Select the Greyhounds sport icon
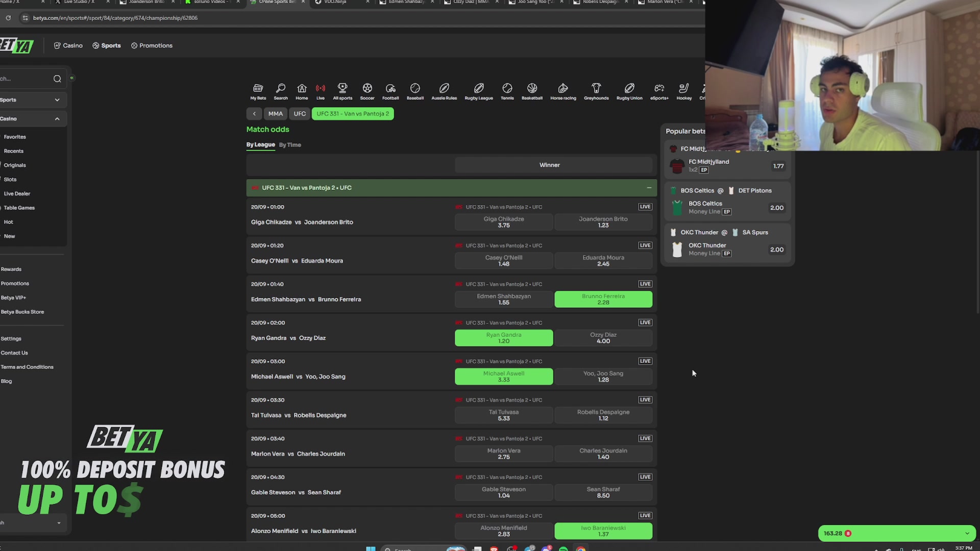The height and width of the screenshot is (551, 980). pyautogui.click(x=596, y=92)
